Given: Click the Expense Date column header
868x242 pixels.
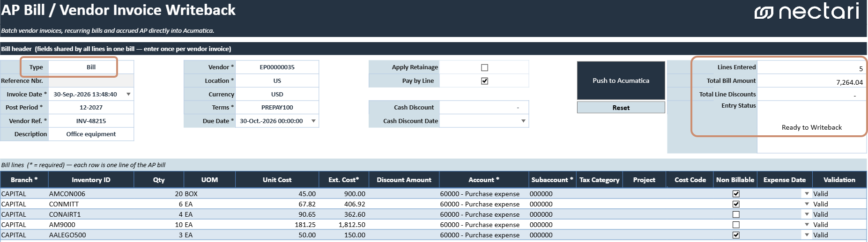Looking at the screenshot, I should point(785,180).
